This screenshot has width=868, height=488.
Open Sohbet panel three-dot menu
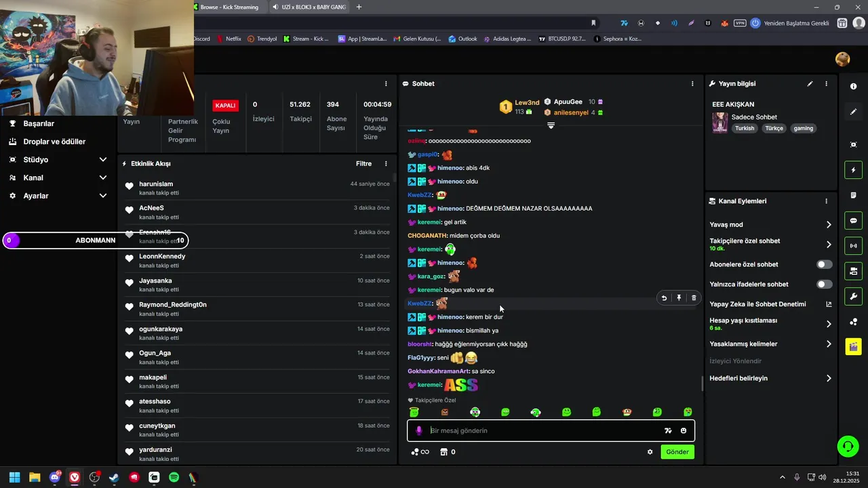tap(692, 83)
